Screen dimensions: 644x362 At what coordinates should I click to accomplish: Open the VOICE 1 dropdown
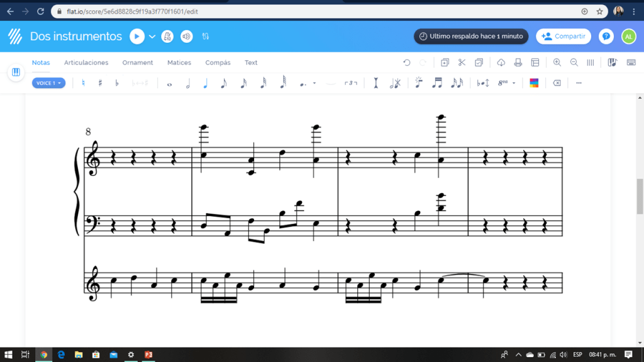pos(48,83)
